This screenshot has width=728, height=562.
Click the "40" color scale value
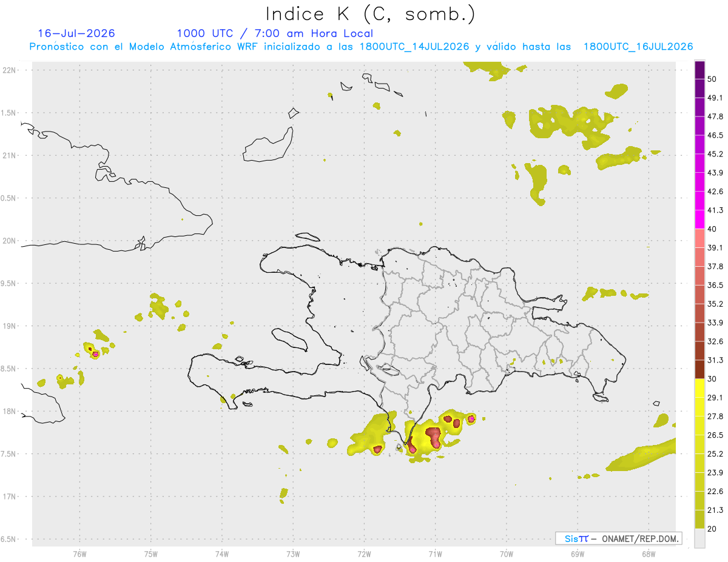coord(713,229)
